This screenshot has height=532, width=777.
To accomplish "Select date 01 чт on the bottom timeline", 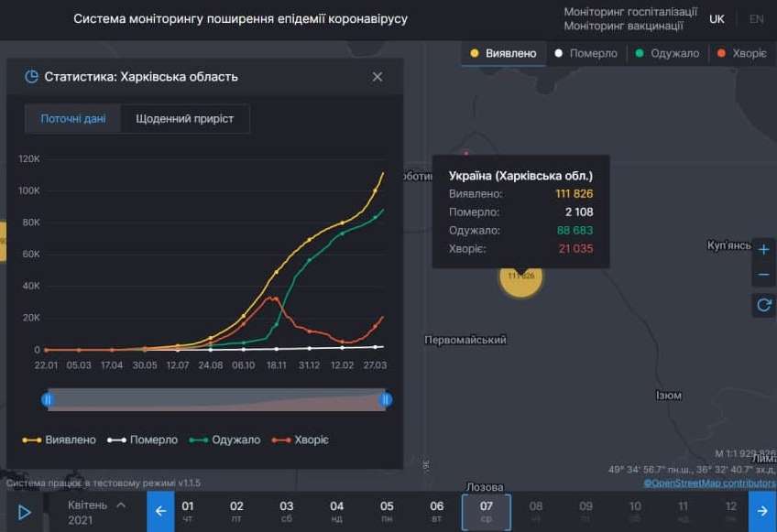I will (188, 510).
